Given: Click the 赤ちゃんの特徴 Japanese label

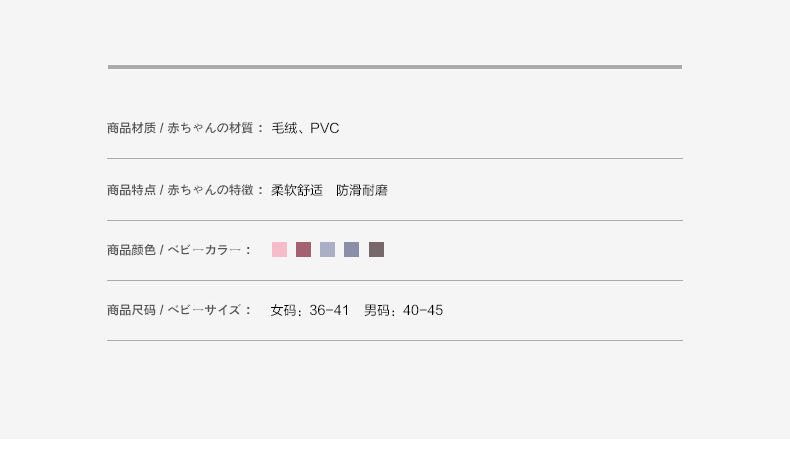Looking at the screenshot, I should (x=210, y=190).
